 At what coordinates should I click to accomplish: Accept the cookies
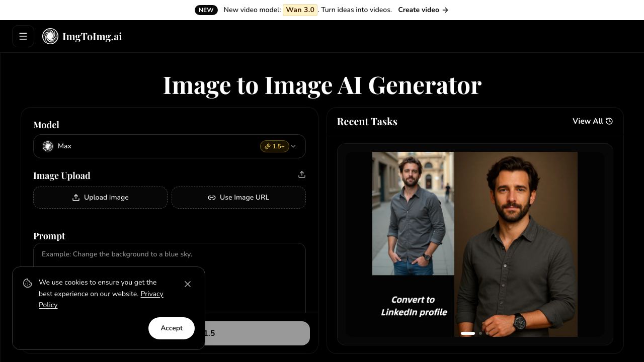(x=172, y=328)
